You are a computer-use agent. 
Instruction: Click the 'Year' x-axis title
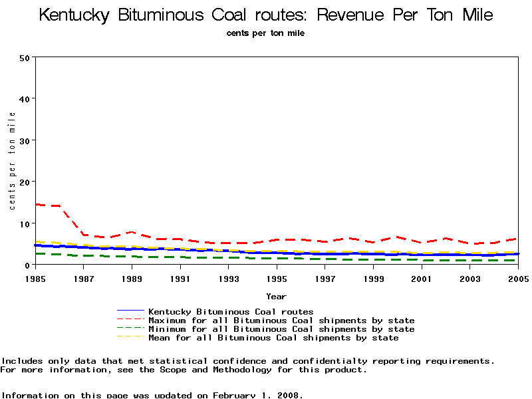[x=276, y=296]
